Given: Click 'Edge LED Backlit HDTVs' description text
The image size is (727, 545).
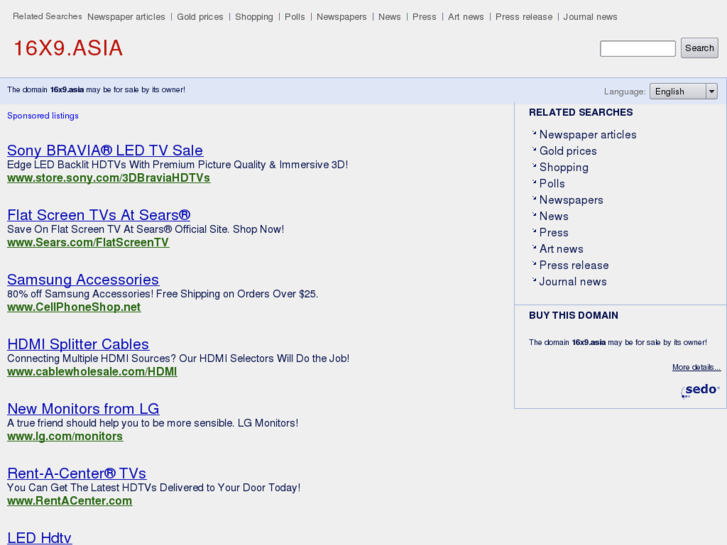Looking at the screenshot, I should (178, 165).
